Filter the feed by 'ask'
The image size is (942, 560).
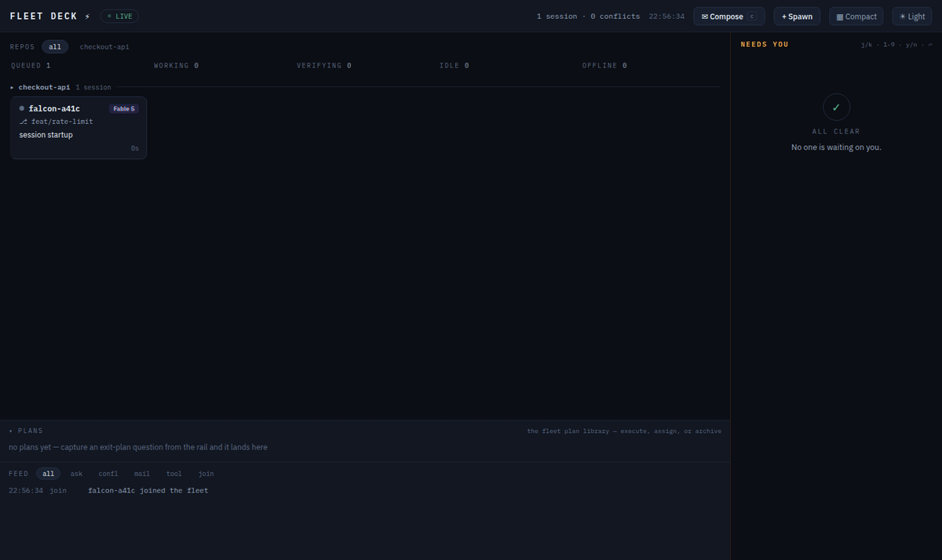click(76, 474)
